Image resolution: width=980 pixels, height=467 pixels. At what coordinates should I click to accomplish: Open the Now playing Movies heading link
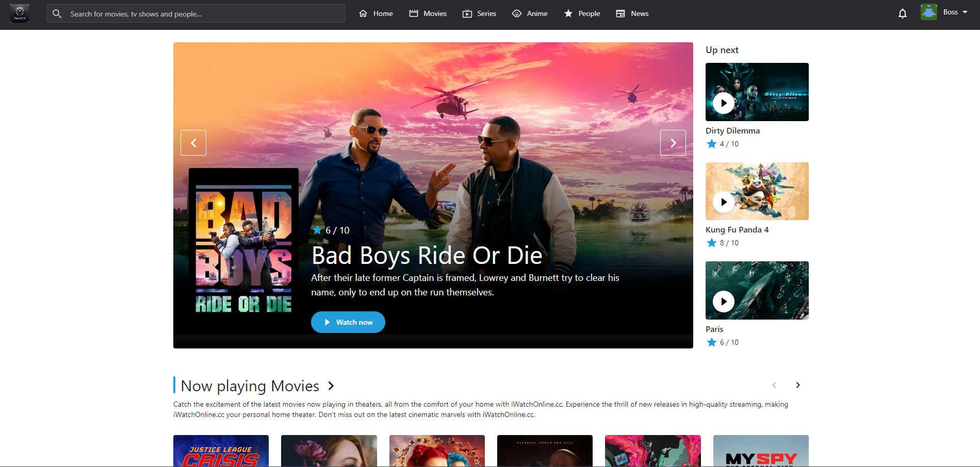(250, 386)
